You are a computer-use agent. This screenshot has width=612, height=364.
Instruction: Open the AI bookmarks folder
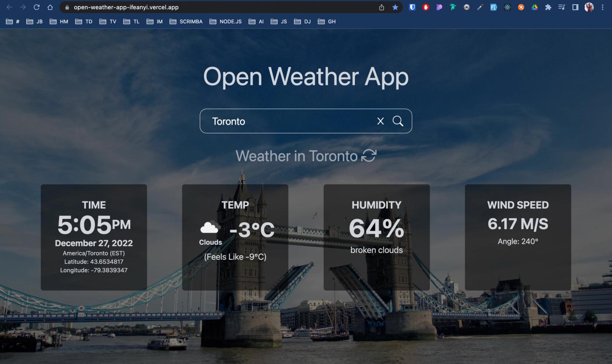pos(256,21)
